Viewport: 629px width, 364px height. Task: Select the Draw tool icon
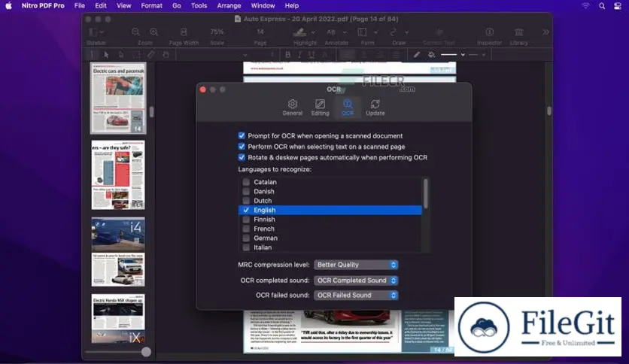point(394,32)
